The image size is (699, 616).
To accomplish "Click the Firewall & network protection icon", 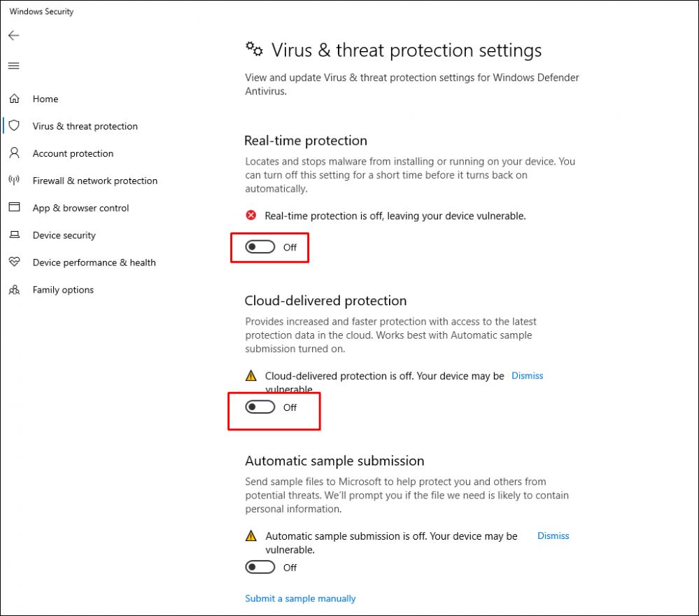I will (14, 181).
